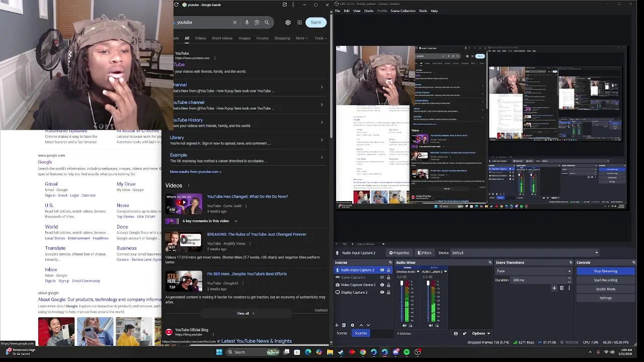The height and width of the screenshot is (362, 644).
Task: Mute the Audio Input Capture 2 mixer channel
Action: point(431,325)
